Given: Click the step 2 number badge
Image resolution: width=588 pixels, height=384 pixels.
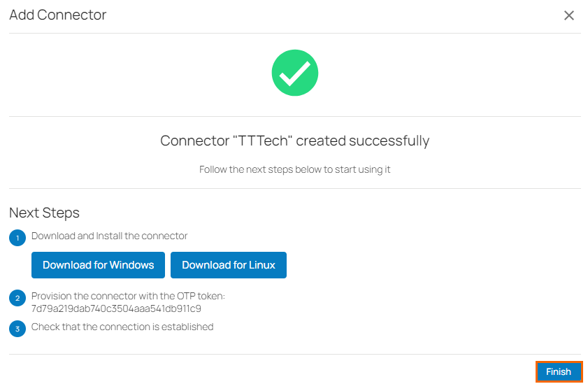Looking at the screenshot, I should coord(17,298).
